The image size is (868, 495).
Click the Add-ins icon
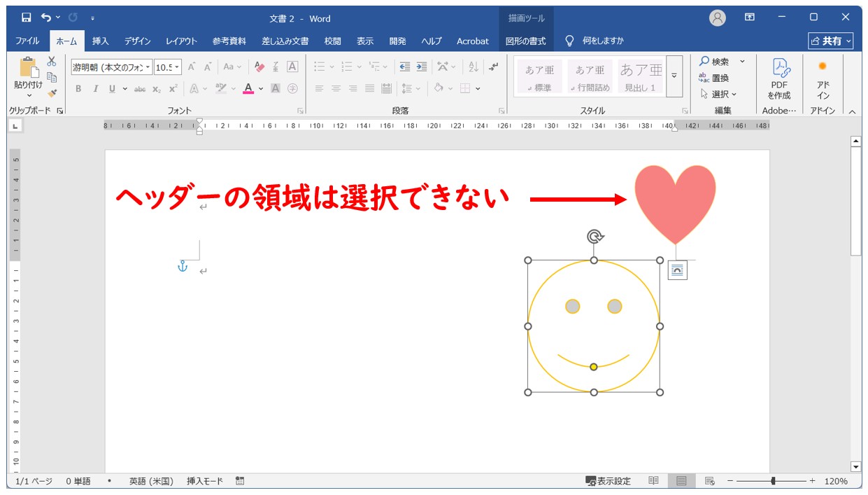pos(823,78)
